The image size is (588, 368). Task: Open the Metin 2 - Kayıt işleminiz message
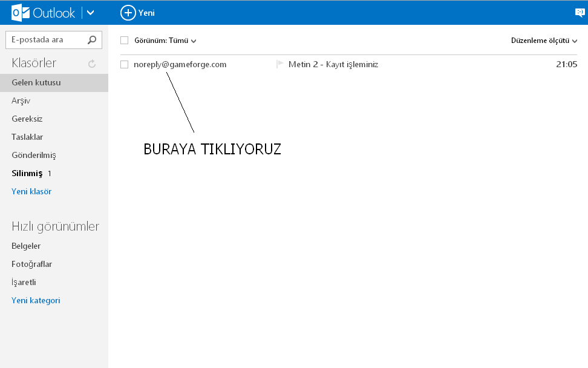[333, 64]
